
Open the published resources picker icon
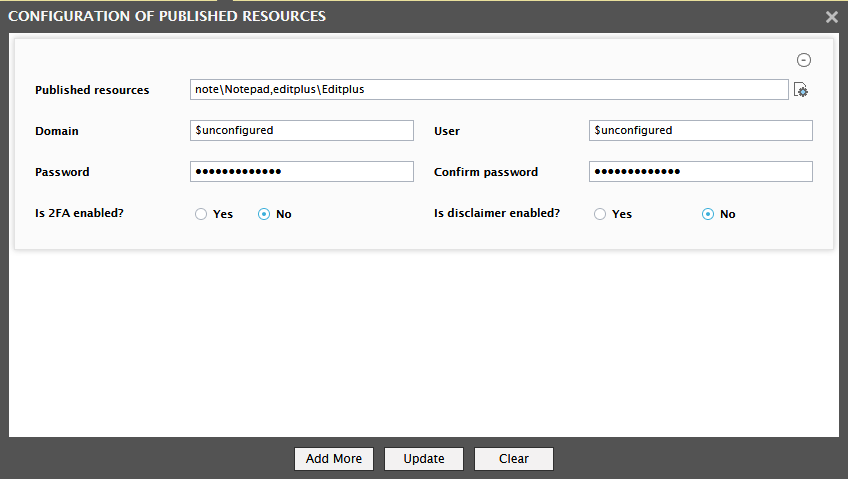click(801, 90)
